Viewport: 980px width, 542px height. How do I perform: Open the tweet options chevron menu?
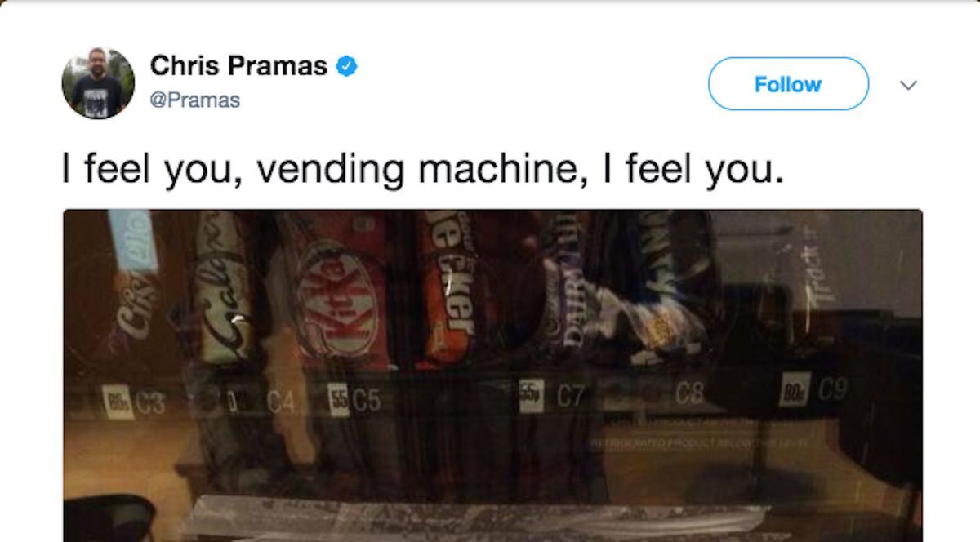pos(908,85)
